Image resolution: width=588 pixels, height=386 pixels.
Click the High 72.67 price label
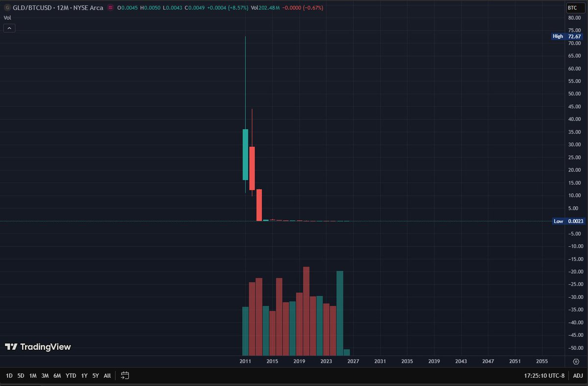pos(567,36)
